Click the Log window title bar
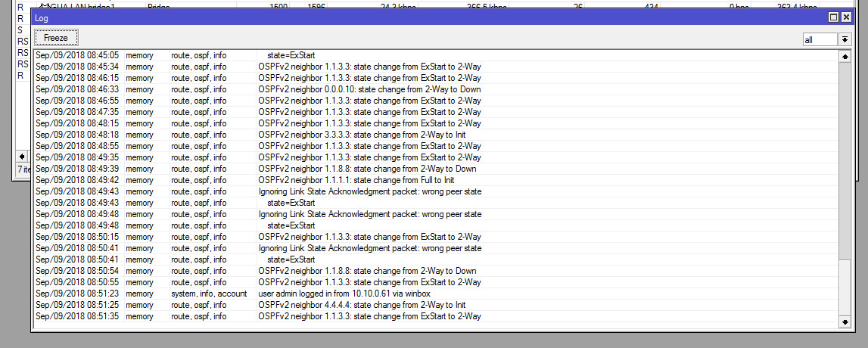Viewport: 868px width, 348px height. (429, 17)
